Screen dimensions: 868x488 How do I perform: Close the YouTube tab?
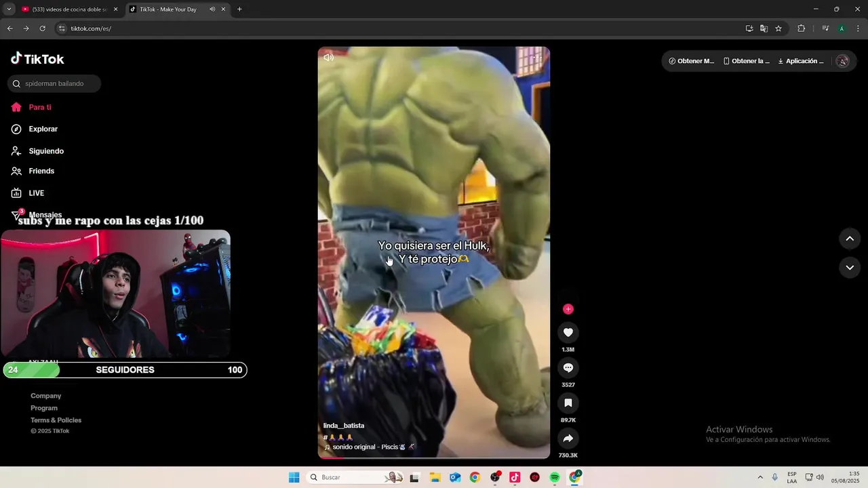tap(115, 9)
